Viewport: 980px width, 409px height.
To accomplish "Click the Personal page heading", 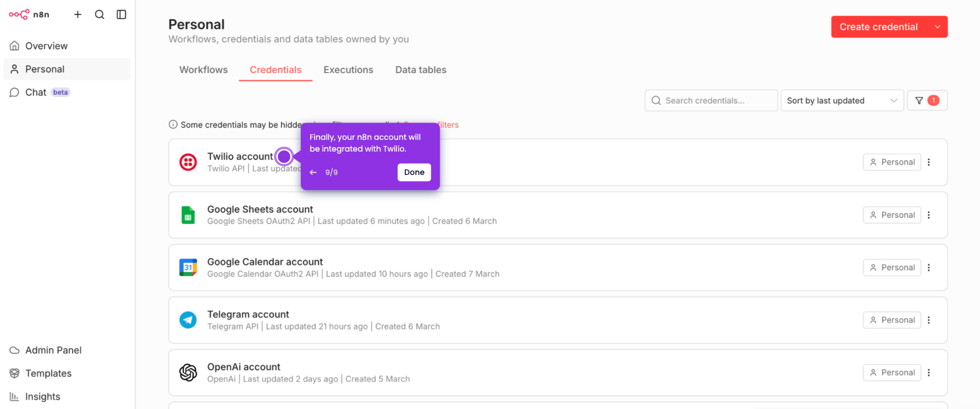I will (x=197, y=25).
